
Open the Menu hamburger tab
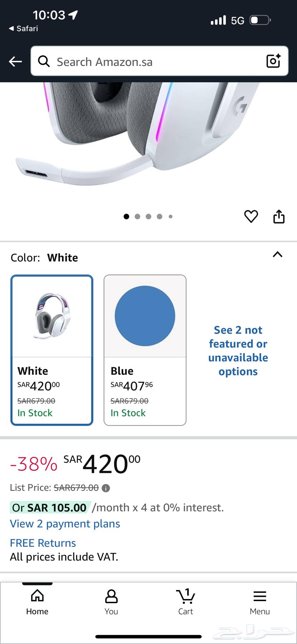tap(260, 602)
